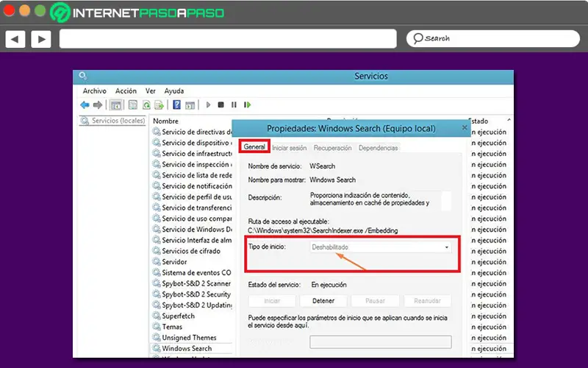The height and width of the screenshot is (368, 588).
Task: Open the Properties toolbar icon in Servicios
Action: (133, 105)
